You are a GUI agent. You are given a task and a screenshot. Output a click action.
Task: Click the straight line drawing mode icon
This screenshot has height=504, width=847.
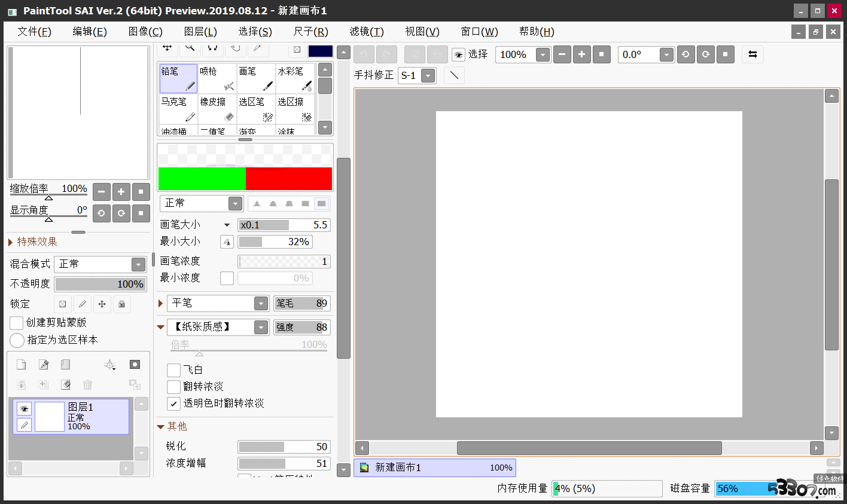[455, 75]
